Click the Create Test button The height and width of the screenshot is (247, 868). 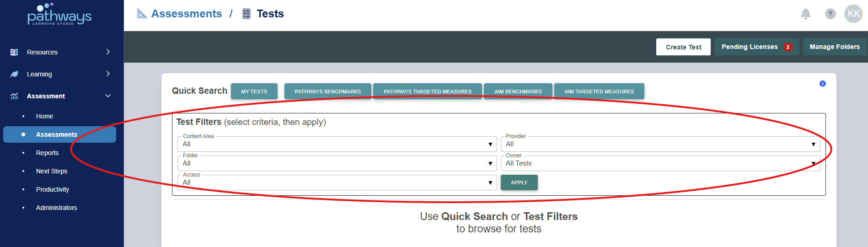[683, 47]
